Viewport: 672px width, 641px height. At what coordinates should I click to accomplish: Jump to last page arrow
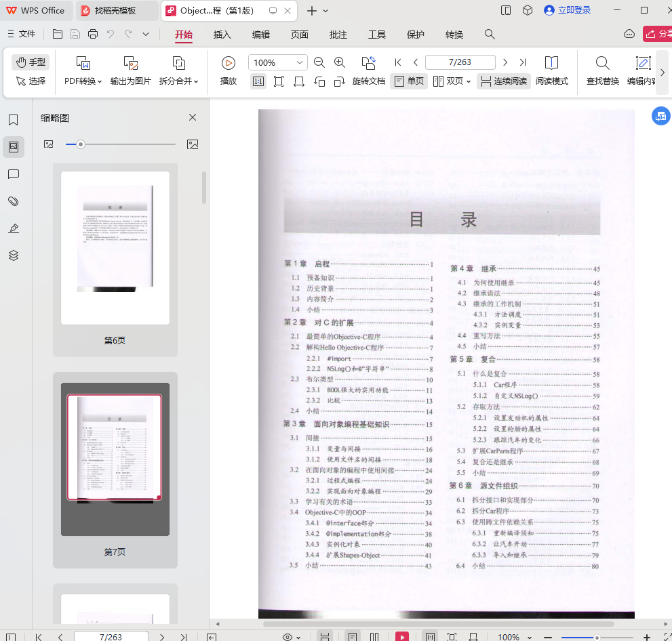[x=523, y=62]
